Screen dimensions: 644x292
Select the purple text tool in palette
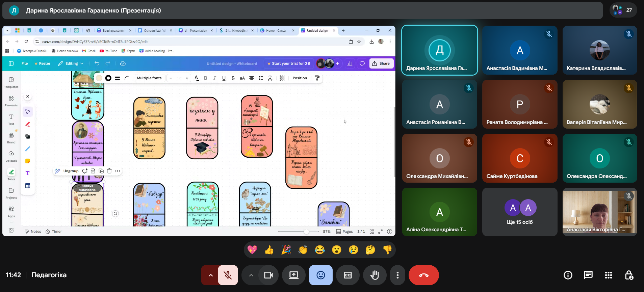coord(28,173)
